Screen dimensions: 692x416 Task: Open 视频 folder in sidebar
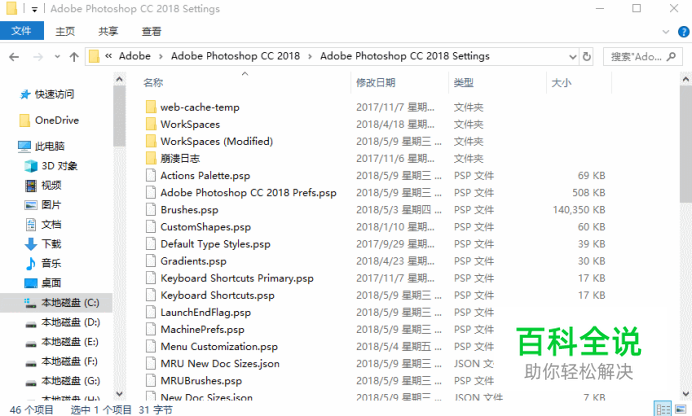tap(51, 185)
